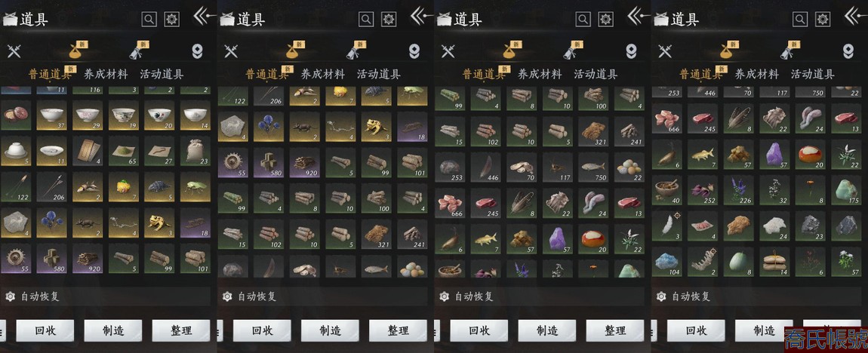
Task: Select the crossed swords category in leftmost panel
Action: [x=14, y=51]
